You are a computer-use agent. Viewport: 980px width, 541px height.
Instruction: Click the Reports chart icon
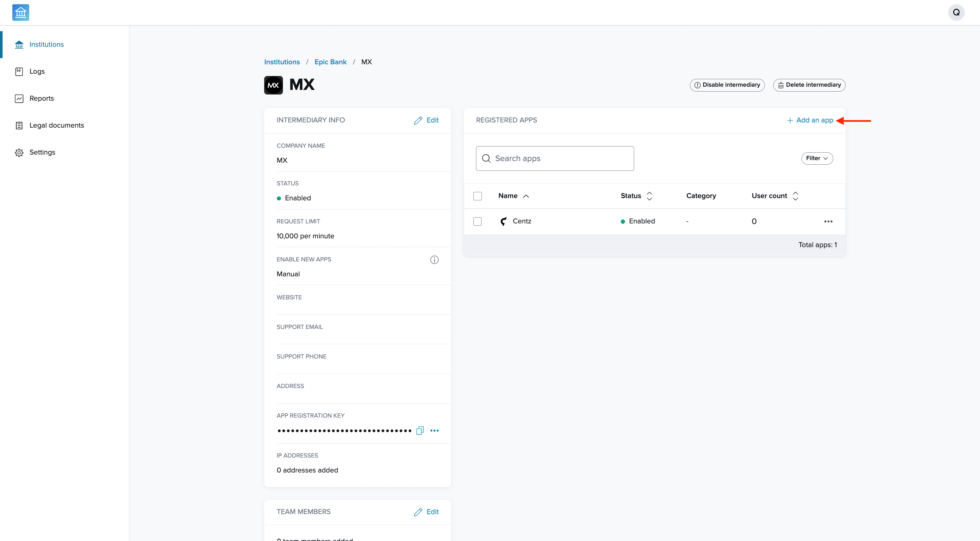pos(19,99)
